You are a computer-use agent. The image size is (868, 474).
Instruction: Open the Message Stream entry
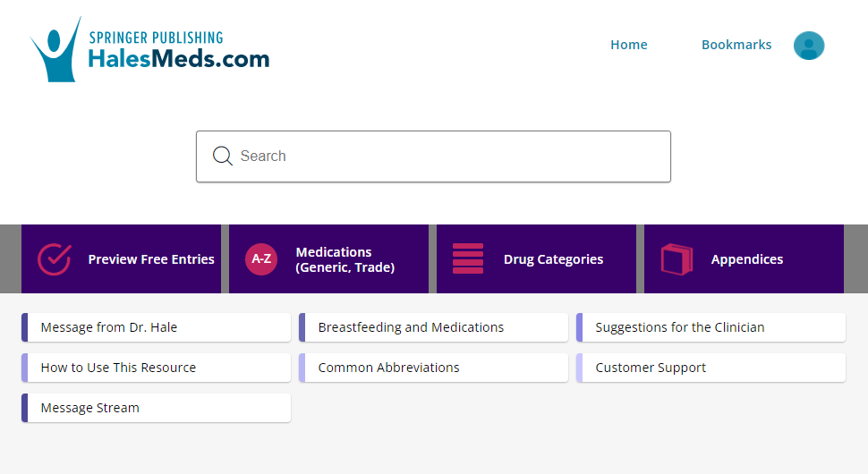tap(156, 408)
